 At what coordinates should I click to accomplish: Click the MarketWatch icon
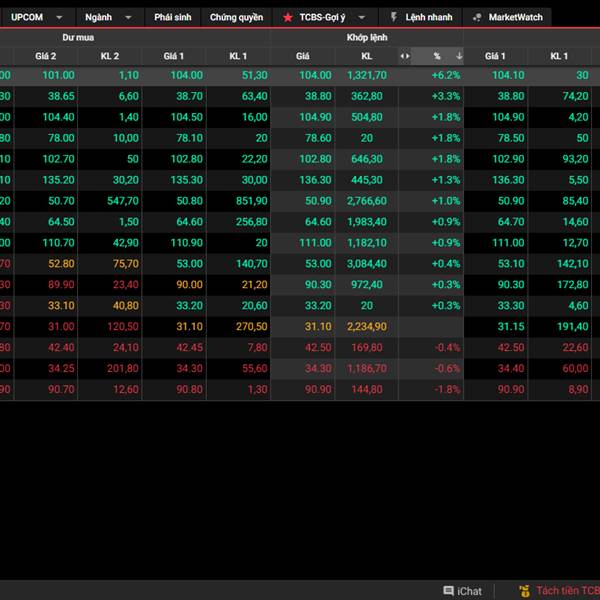(x=477, y=17)
